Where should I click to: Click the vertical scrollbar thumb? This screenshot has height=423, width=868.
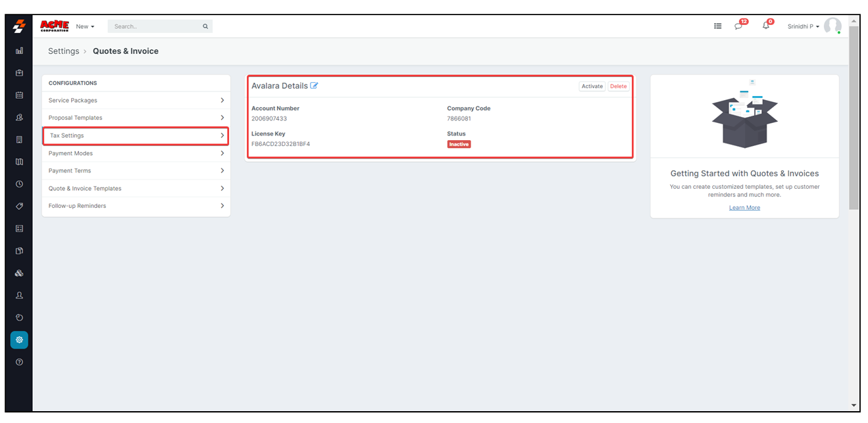tap(854, 117)
